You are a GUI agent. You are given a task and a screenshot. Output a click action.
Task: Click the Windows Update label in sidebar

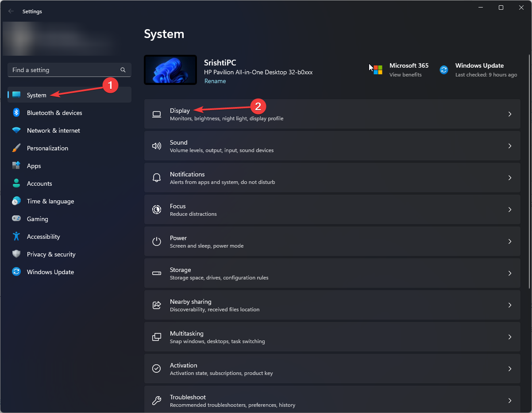[50, 272]
